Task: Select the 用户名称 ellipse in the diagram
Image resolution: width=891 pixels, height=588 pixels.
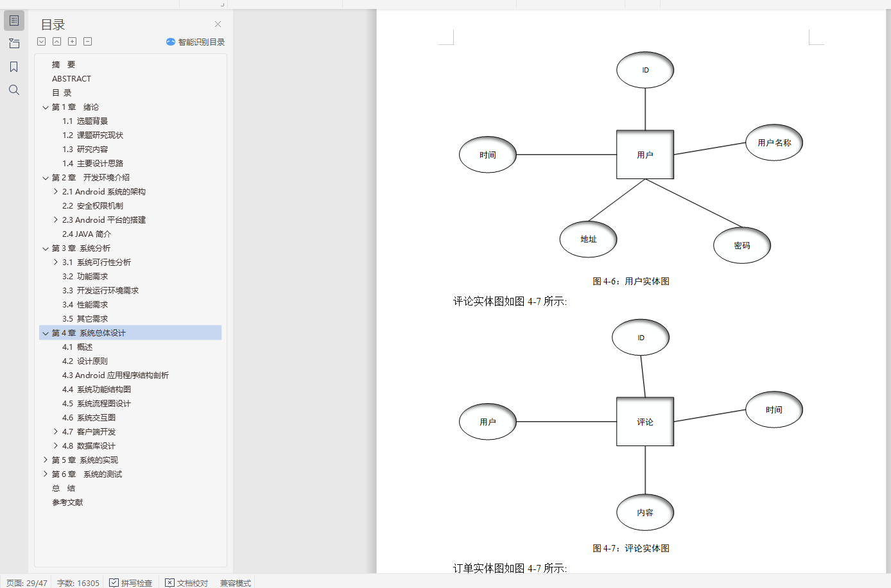Action: pyautogui.click(x=774, y=143)
